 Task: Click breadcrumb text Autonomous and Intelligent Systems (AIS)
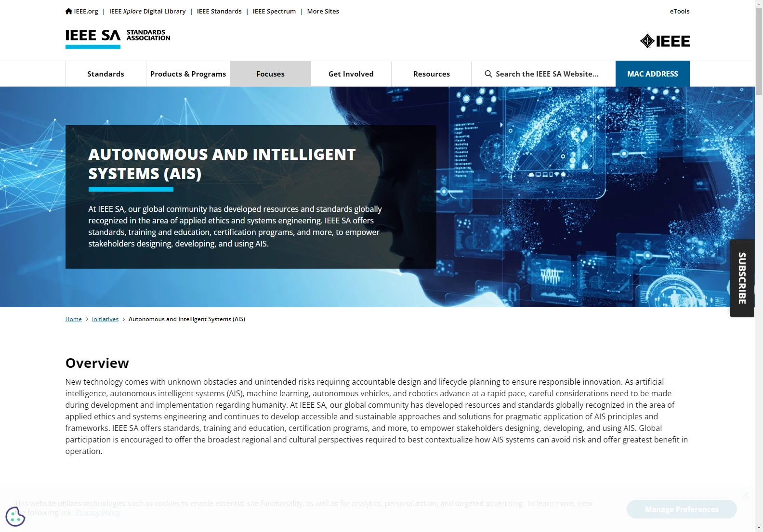[187, 319]
